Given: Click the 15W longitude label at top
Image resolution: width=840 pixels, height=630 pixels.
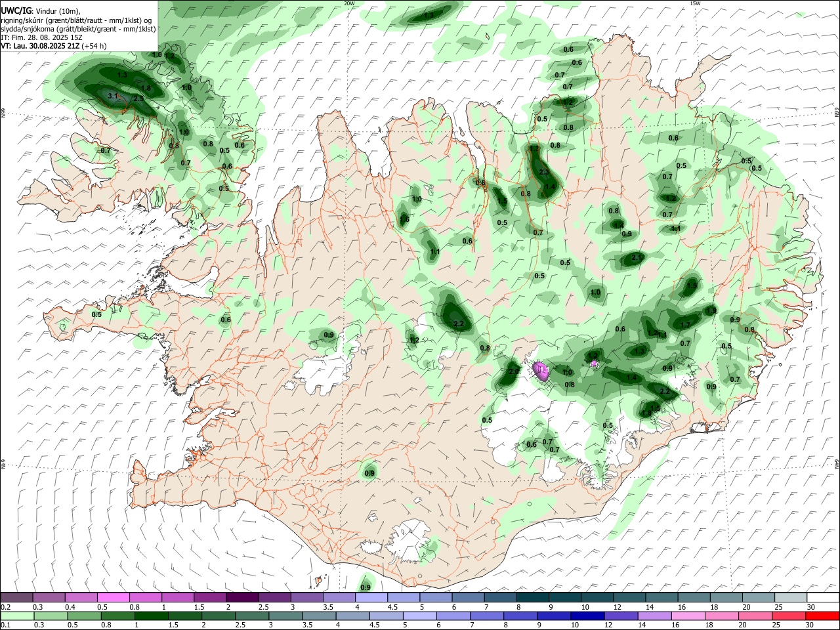Looking at the screenshot, I should (x=695, y=3).
